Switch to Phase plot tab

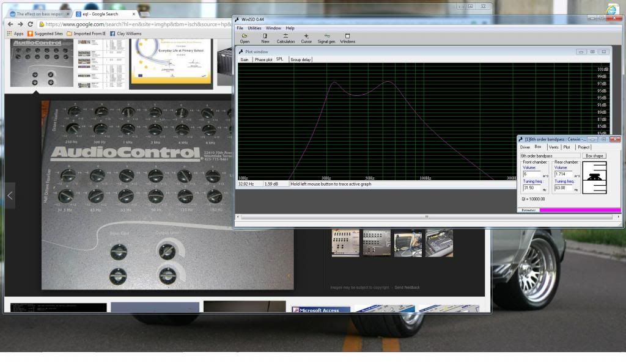point(263,60)
